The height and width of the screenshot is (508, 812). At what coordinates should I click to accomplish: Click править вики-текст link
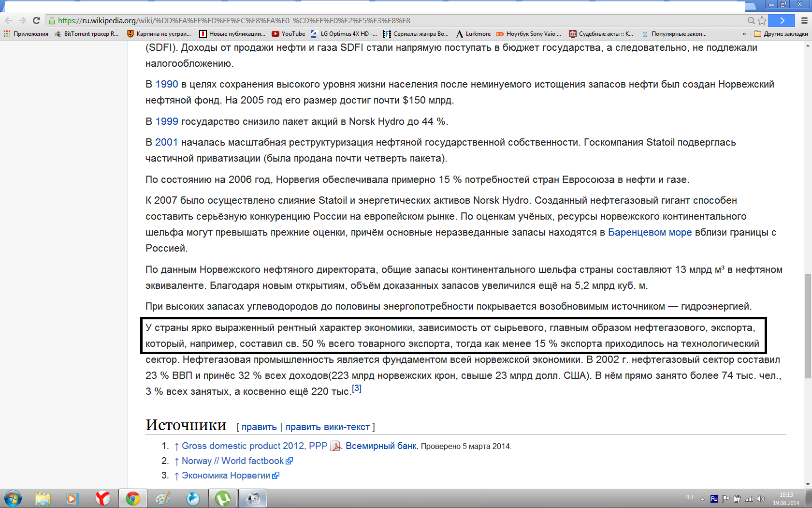pyautogui.click(x=327, y=427)
